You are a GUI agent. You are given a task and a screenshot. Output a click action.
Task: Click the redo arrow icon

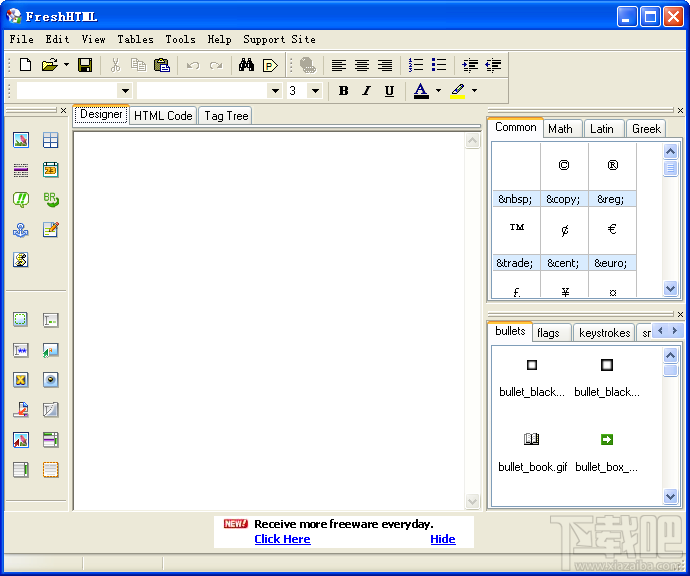216,66
